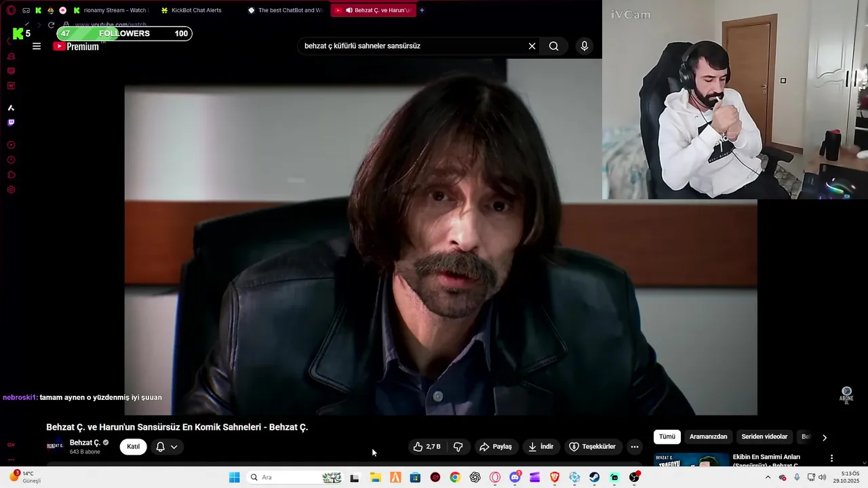Like the video (2,7 B)
The width and height of the screenshot is (868, 488).
[427, 447]
